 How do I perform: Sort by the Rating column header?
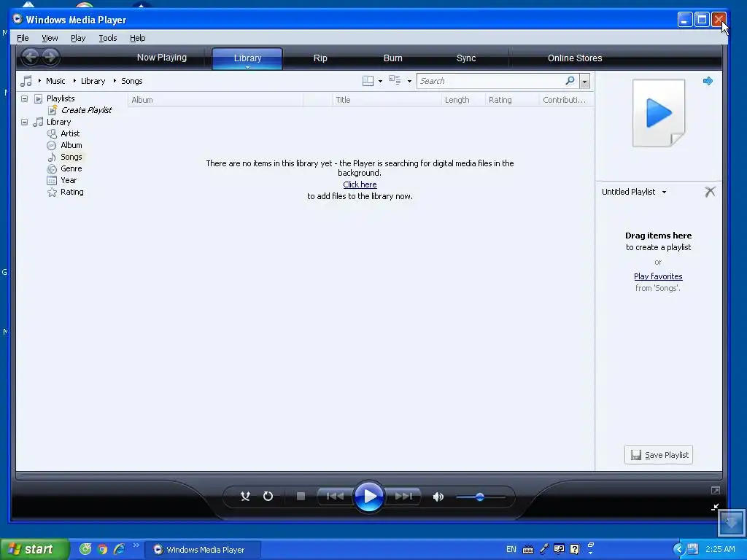pos(513,100)
